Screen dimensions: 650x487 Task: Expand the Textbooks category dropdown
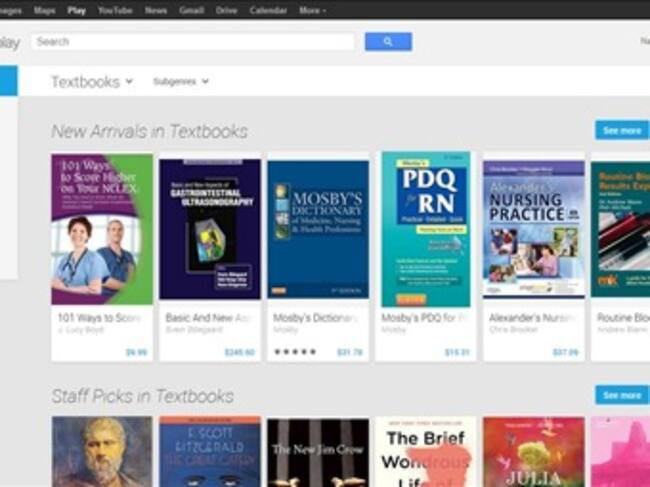click(x=92, y=82)
